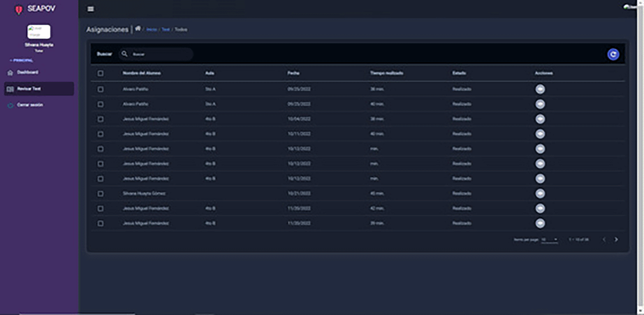Click the SEAPOV logo

click(x=35, y=9)
